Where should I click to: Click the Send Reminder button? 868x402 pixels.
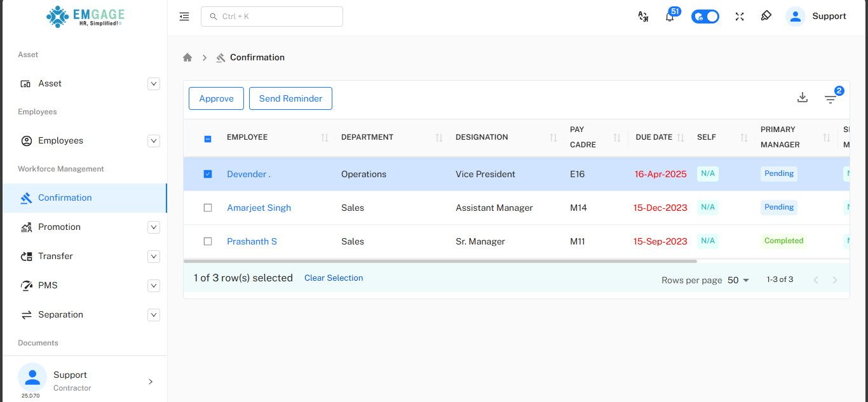pyautogui.click(x=290, y=98)
